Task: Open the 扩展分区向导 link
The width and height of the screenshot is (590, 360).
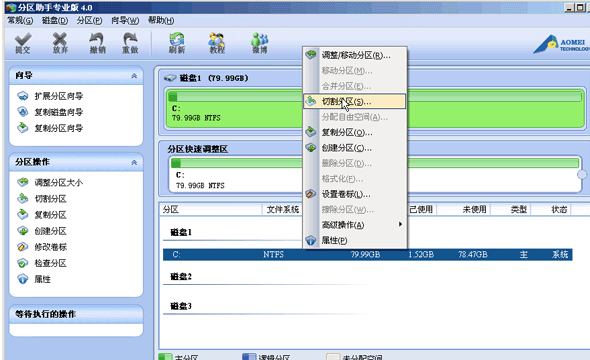Action: click(59, 96)
